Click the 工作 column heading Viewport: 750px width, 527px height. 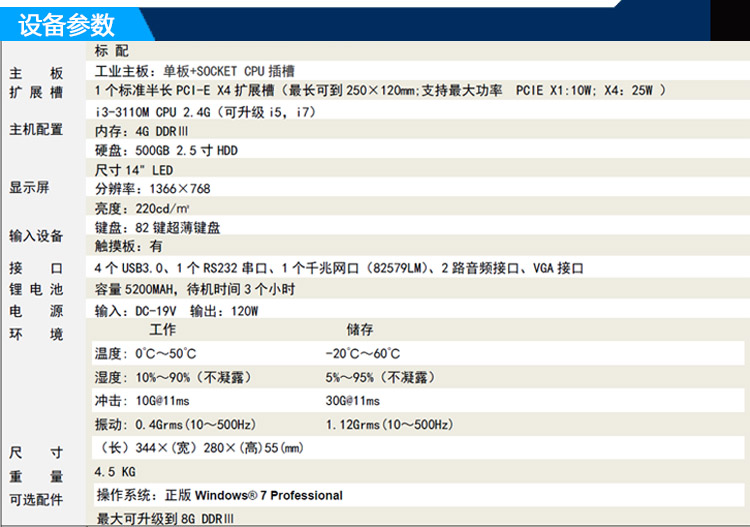pos(162,330)
